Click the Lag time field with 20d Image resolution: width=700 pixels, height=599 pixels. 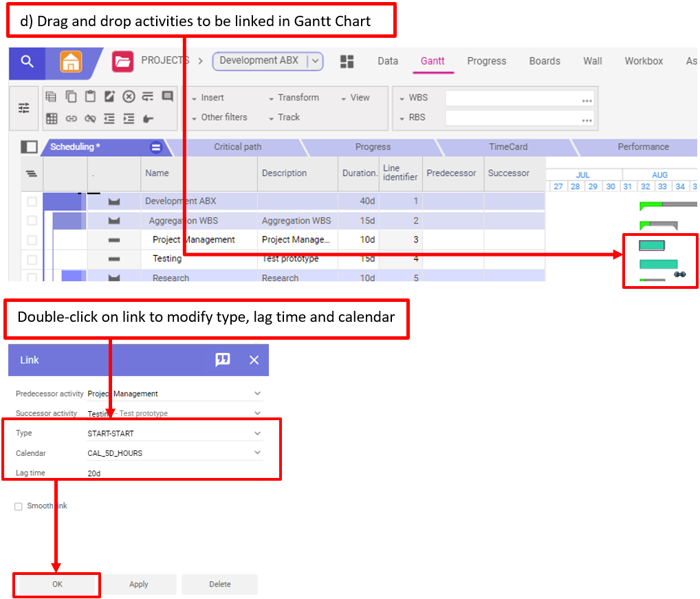coord(172,473)
